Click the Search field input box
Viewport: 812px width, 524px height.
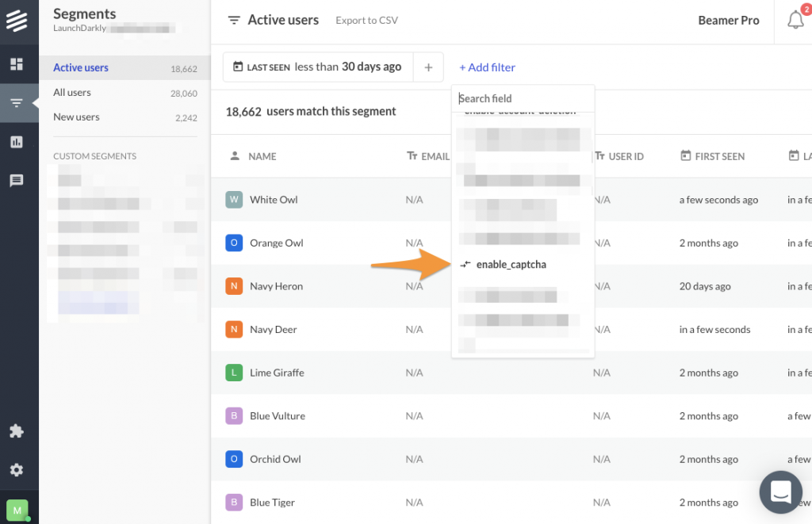(519, 98)
